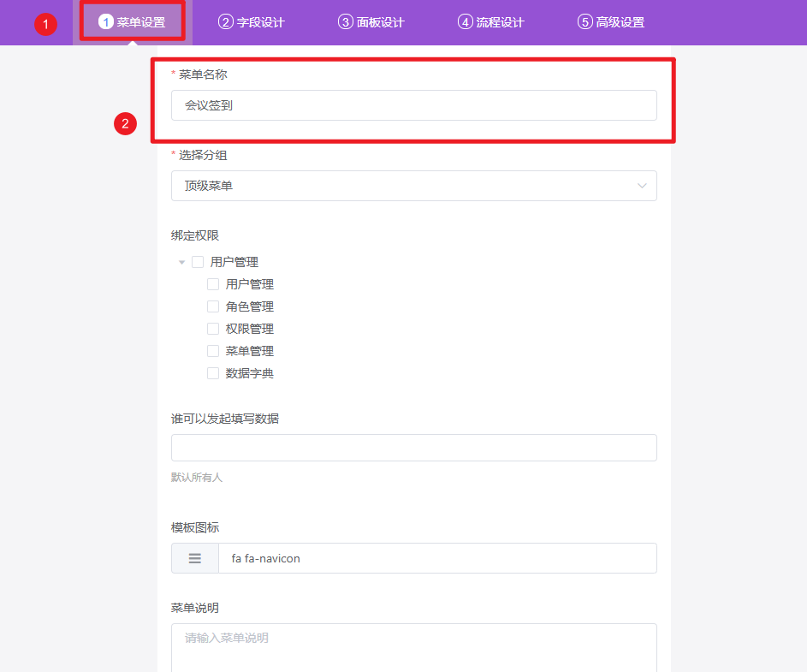Collapse the parent 用户管理 tree node arrow

(x=181, y=262)
